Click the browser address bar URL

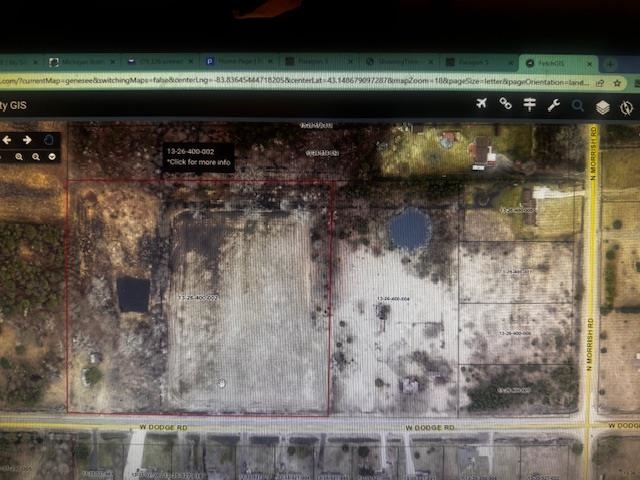[x=294, y=81]
